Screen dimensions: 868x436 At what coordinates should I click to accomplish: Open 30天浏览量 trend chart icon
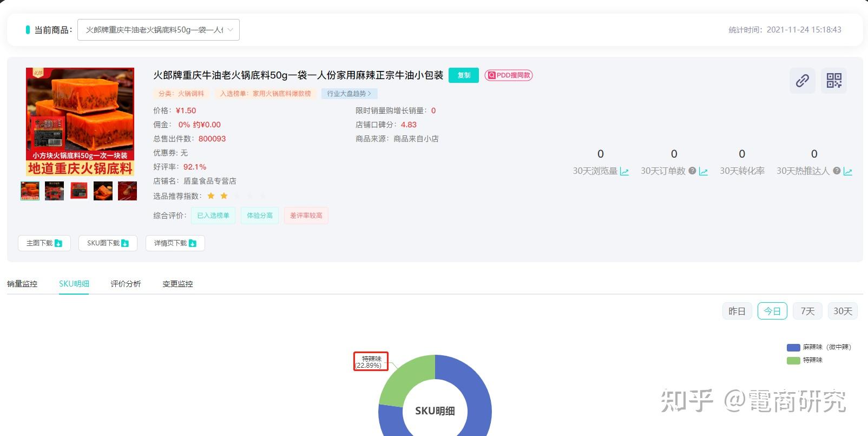[x=624, y=172]
